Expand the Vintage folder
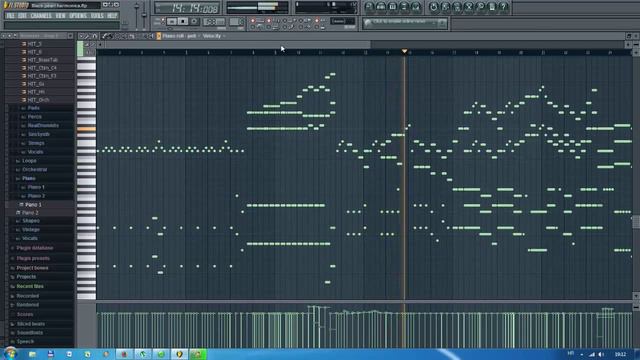640x360 pixels. (31, 230)
